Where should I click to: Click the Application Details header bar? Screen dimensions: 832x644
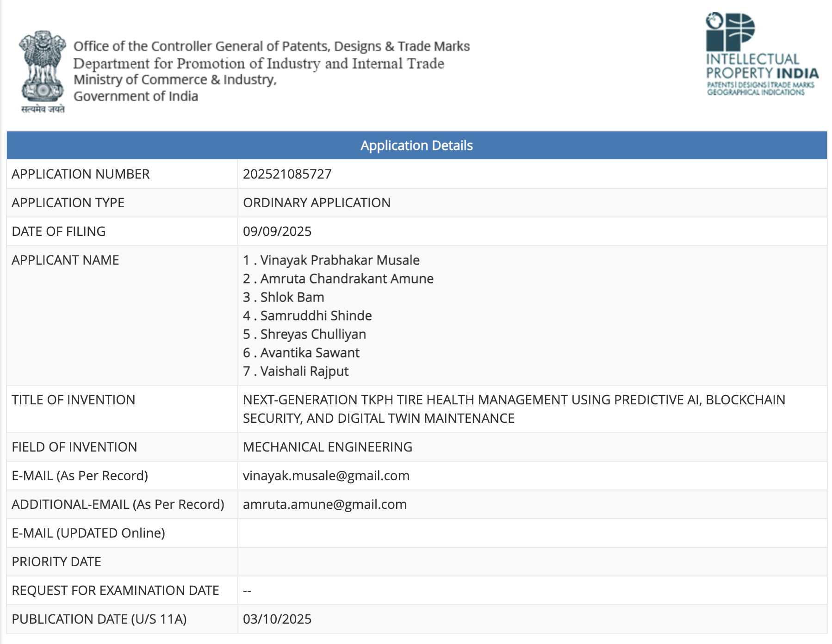point(416,145)
